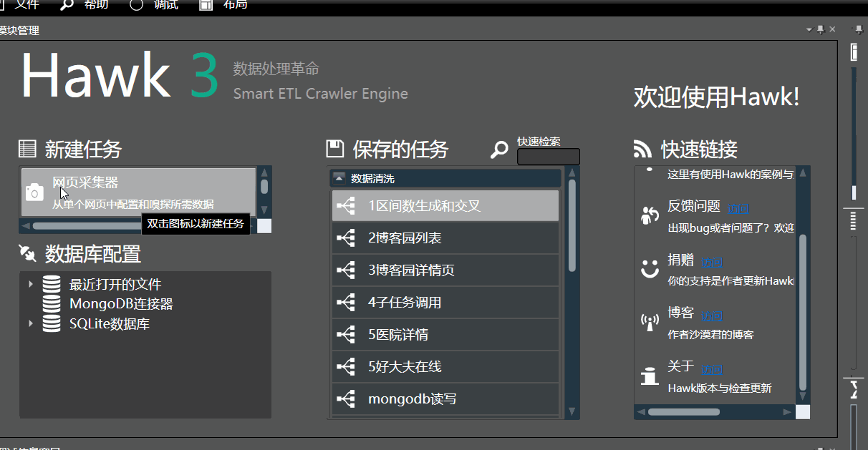Select the 5好大夫在线 saved task
868x450 pixels.
[445, 367]
